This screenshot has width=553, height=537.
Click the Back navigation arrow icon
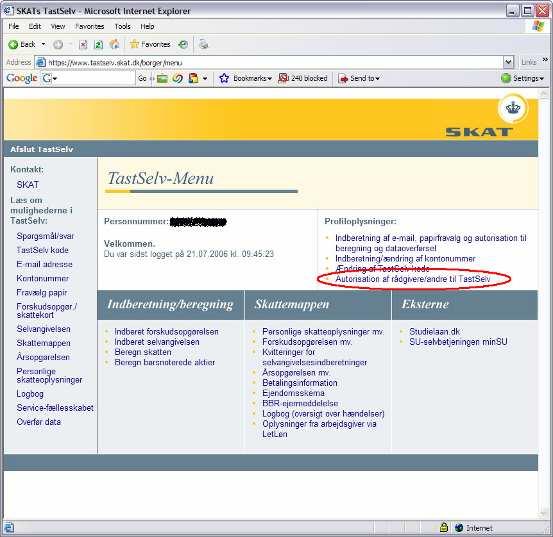tap(13, 44)
